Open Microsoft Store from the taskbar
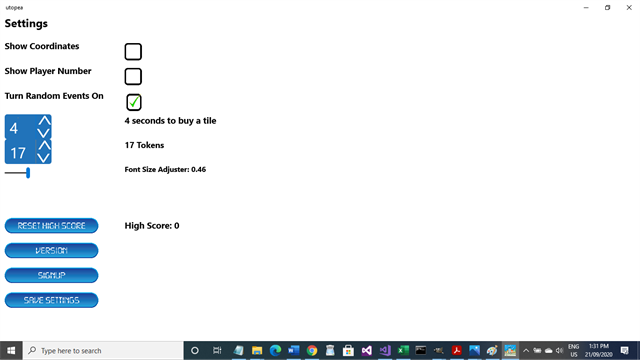 348,351
